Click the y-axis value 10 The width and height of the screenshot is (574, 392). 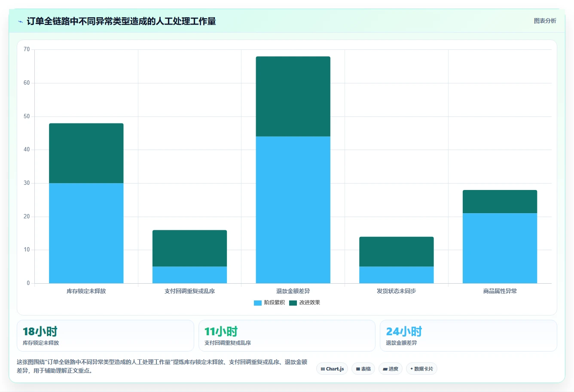point(27,250)
